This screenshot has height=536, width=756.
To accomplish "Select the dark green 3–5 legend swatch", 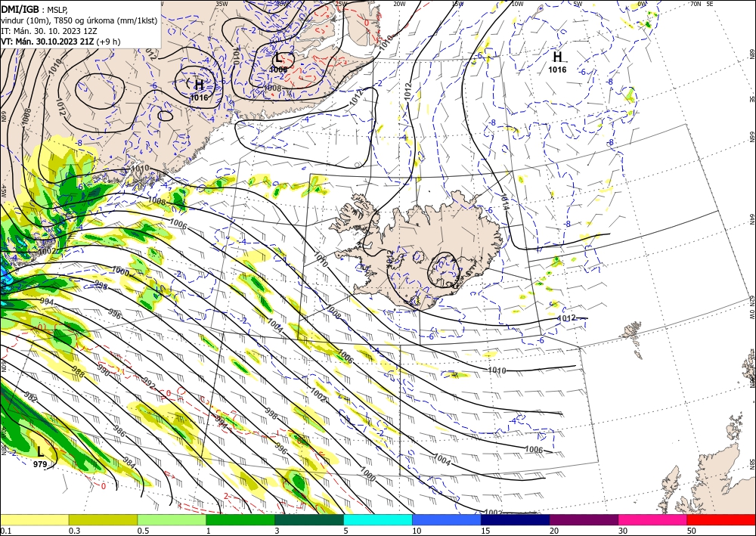I will click(309, 519).
